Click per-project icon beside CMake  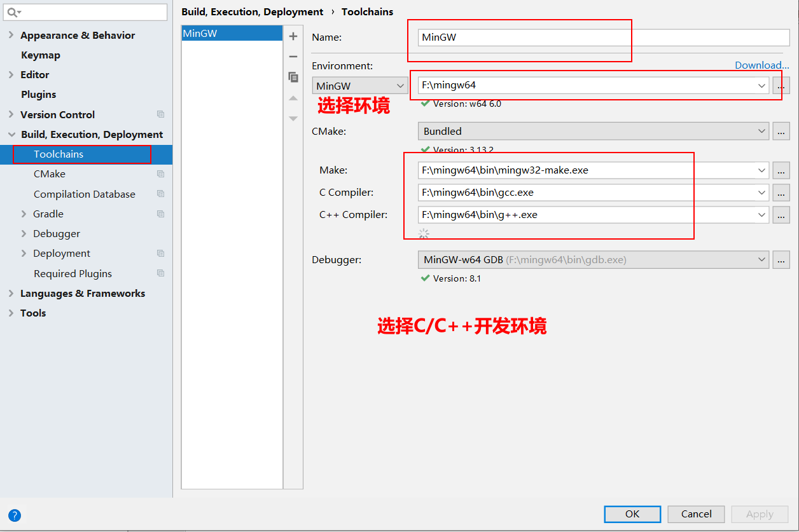pyautogui.click(x=160, y=174)
